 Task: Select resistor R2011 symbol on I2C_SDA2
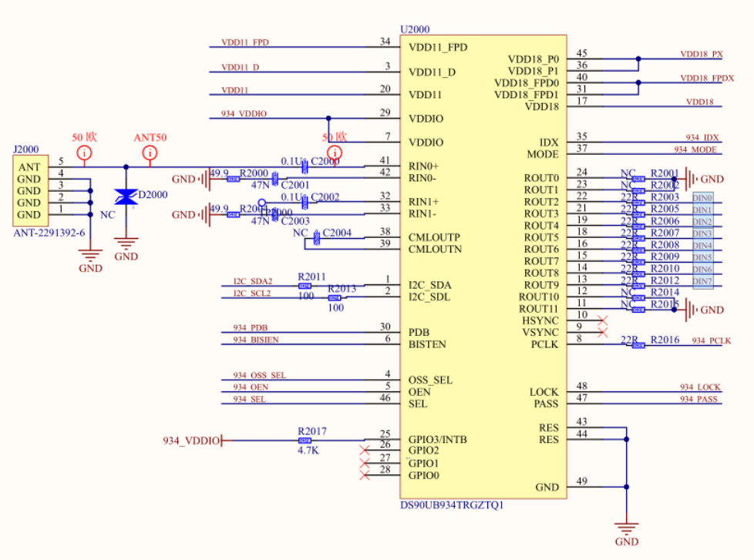click(x=305, y=287)
